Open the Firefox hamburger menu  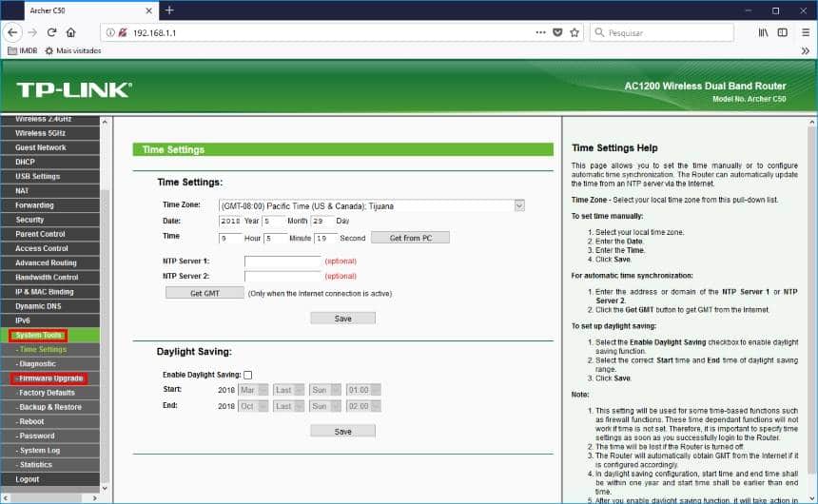click(806, 32)
